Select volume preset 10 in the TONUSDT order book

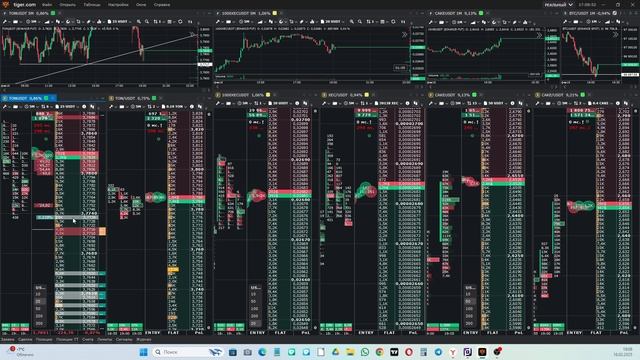39,294
